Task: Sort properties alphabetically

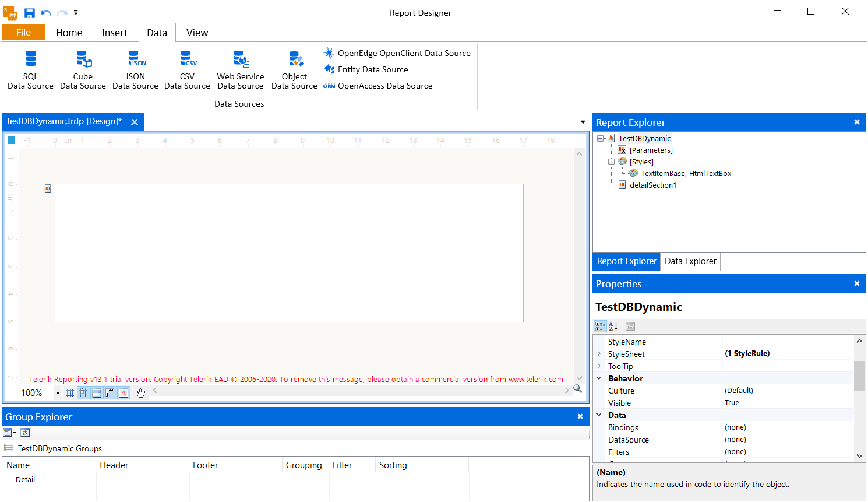Action: (613, 327)
